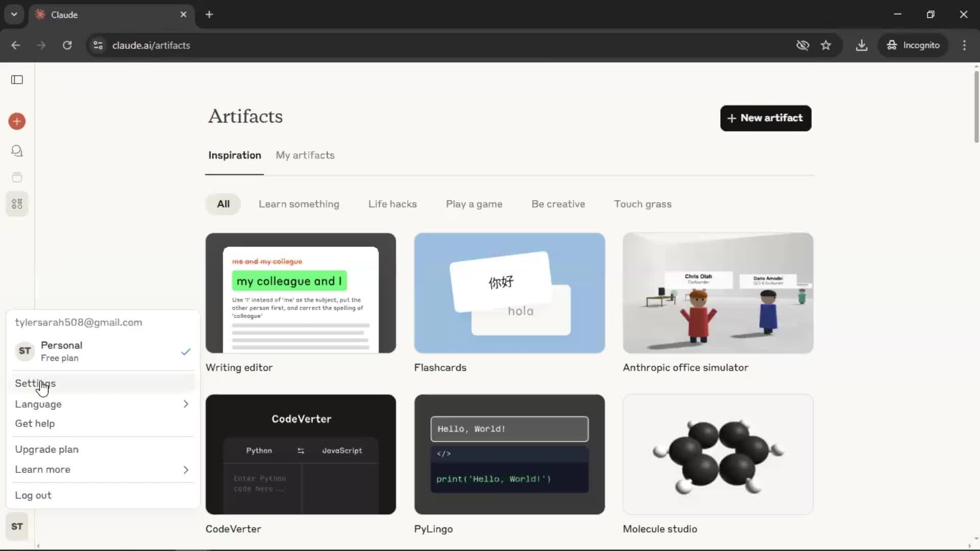
Task: Click the tylersarah508@gmail.com email text
Action: [79, 322]
